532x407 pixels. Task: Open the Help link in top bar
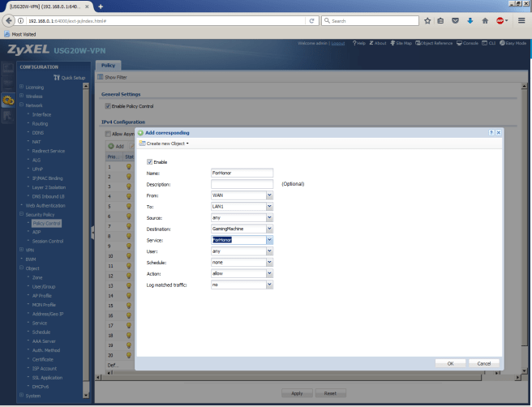tap(362, 43)
